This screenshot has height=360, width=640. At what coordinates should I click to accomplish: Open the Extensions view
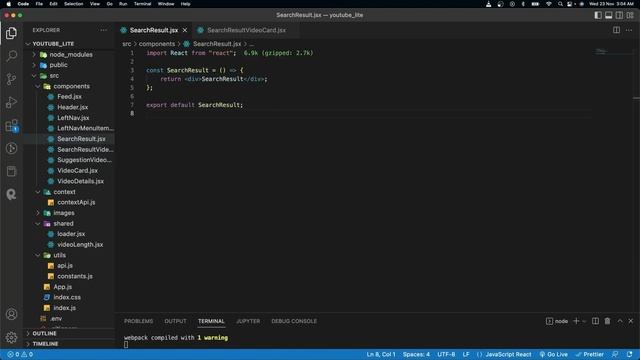pyautogui.click(x=11, y=126)
